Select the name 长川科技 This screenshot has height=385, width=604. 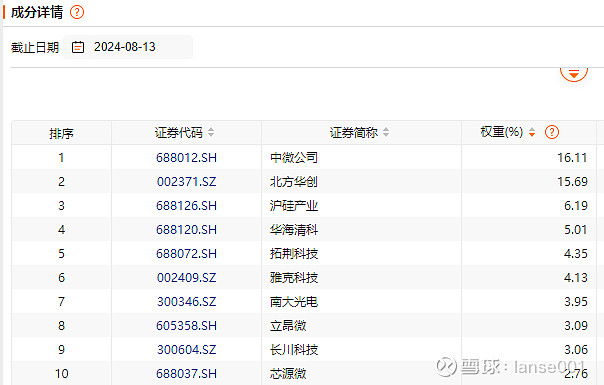point(294,350)
